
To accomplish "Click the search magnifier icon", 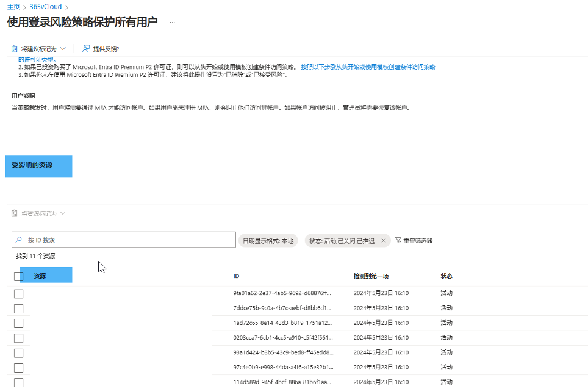I will click(19, 240).
